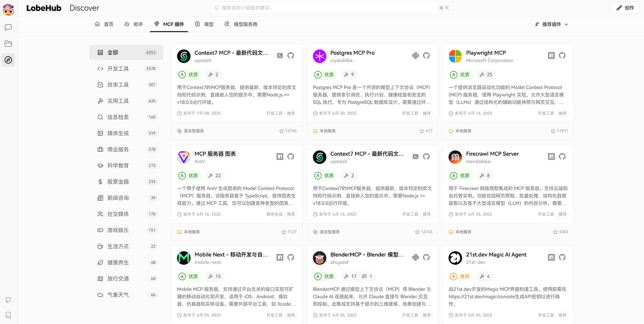Click npm icon on Playwright MCP card
This screenshot has height=324, width=644.
click(551, 56)
